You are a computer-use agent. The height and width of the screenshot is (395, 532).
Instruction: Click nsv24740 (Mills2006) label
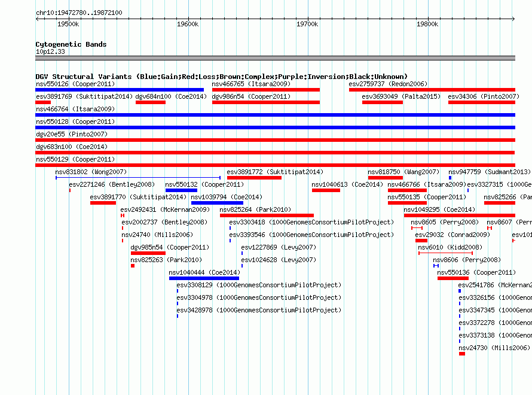click(x=157, y=235)
